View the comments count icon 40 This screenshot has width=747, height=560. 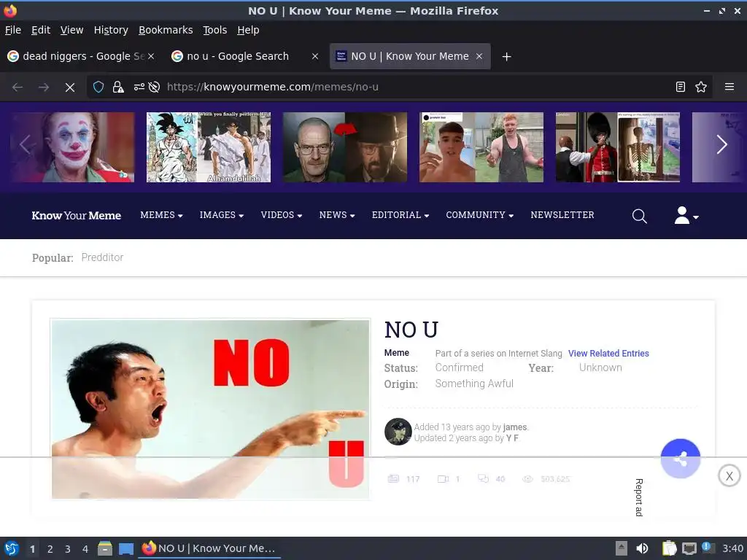tap(483, 478)
